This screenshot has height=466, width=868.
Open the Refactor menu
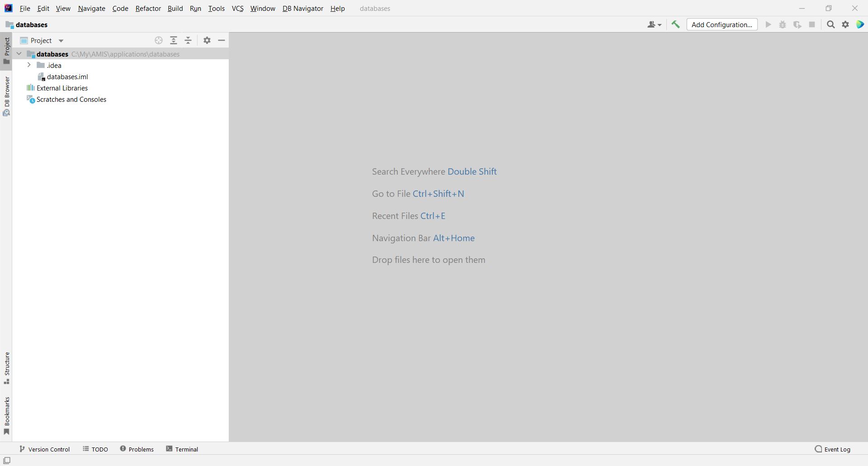[x=148, y=9]
